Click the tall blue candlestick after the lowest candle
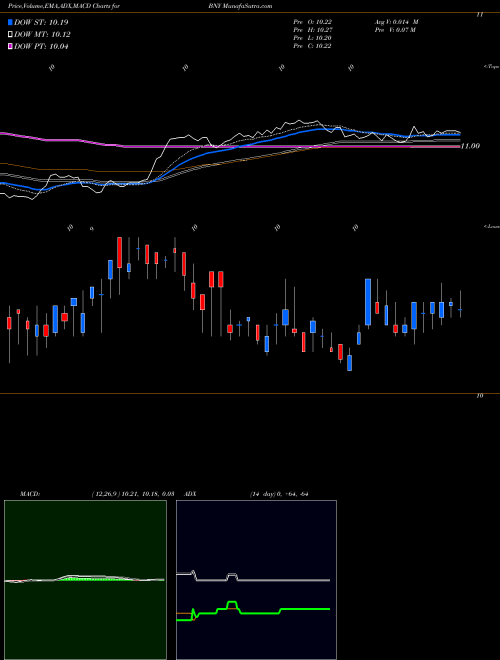This screenshot has height=660, width=500. (368, 302)
